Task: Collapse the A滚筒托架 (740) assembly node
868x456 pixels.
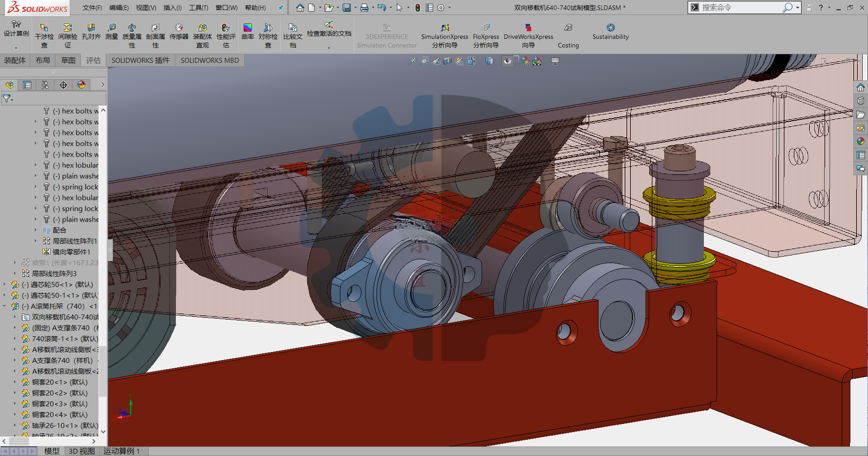Action: pos(5,306)
